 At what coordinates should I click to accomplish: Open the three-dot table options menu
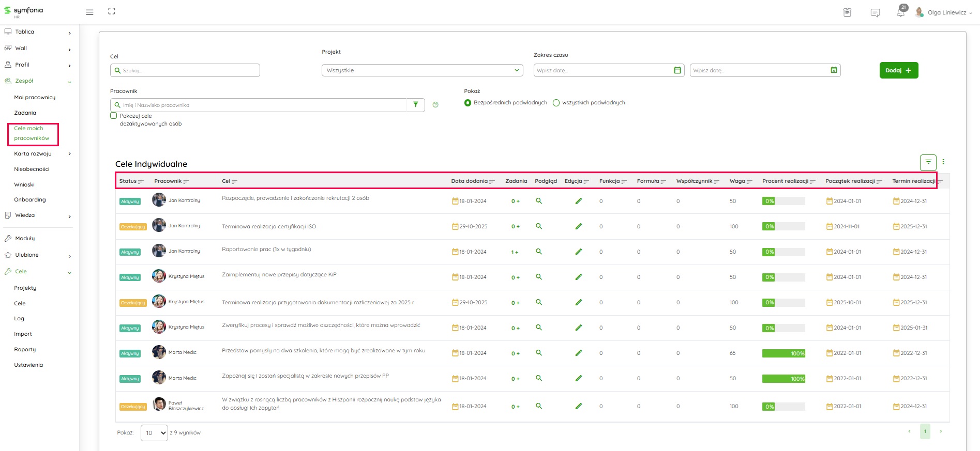pyautogui.click(x=943, y=162)
